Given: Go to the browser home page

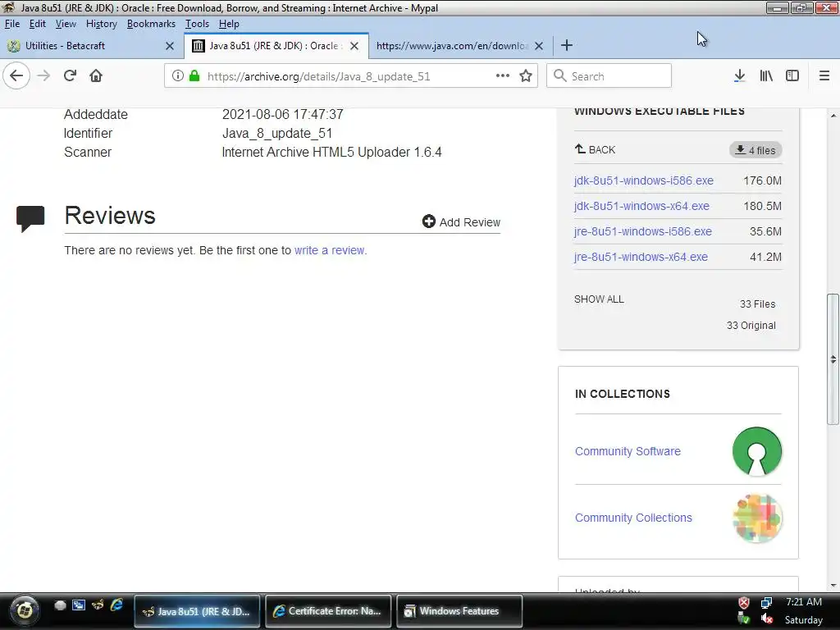Looking at the screenshot, I should 96,75.
